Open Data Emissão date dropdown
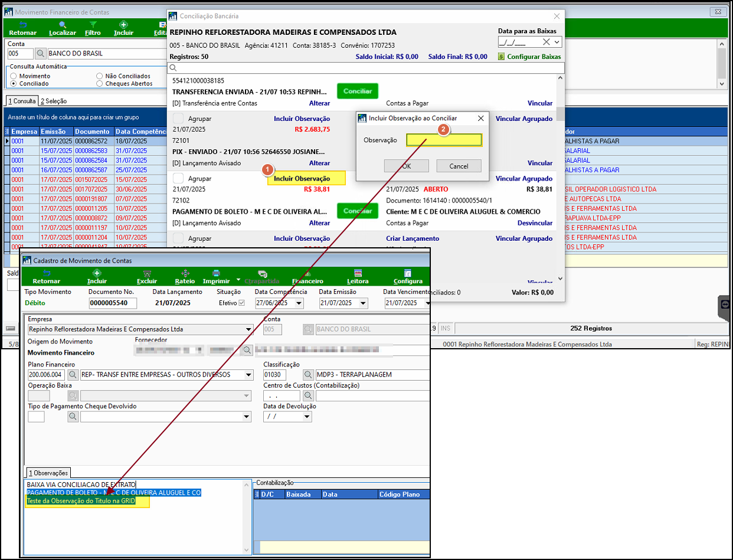 point(363,303)
